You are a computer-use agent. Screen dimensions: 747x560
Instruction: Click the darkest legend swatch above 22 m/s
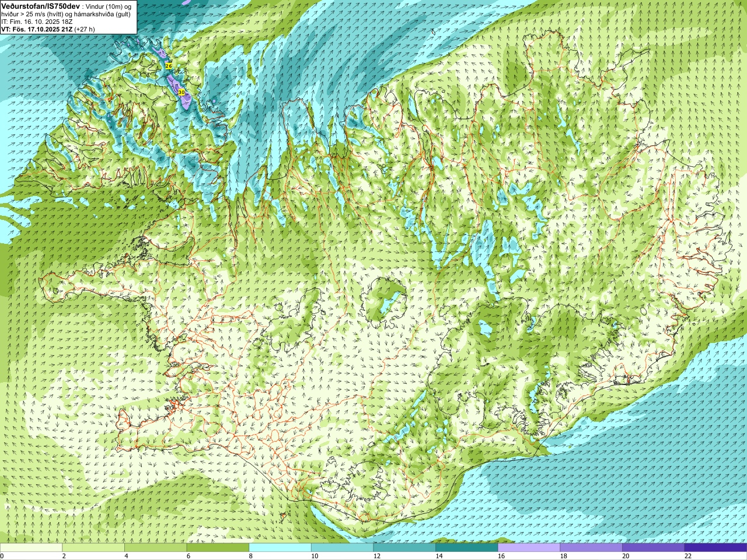click(715, 548)
